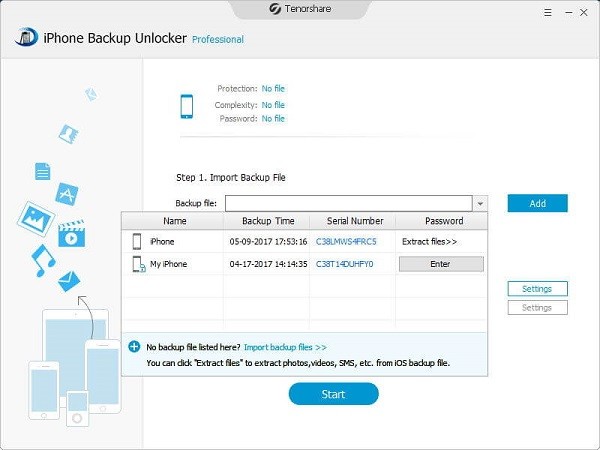The width and height of the screenshot is (600, 450).
Task: Click serial number C38LMWS4FRC5
Action: click(x=346, y=241)
